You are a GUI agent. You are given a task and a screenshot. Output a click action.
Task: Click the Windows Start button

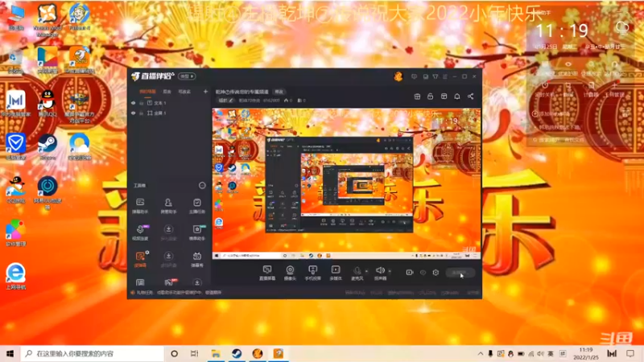coord(10,353)
